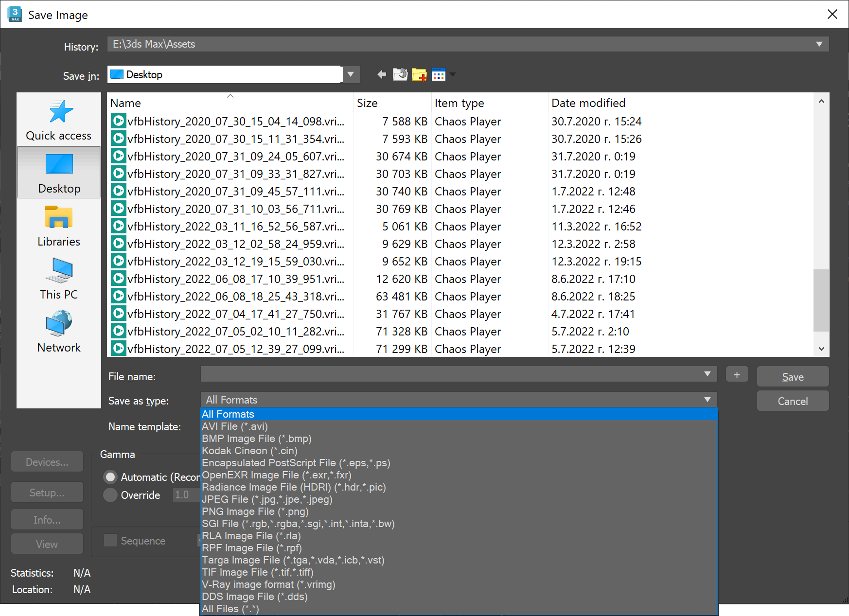Click the Save button

click(793, 377)
